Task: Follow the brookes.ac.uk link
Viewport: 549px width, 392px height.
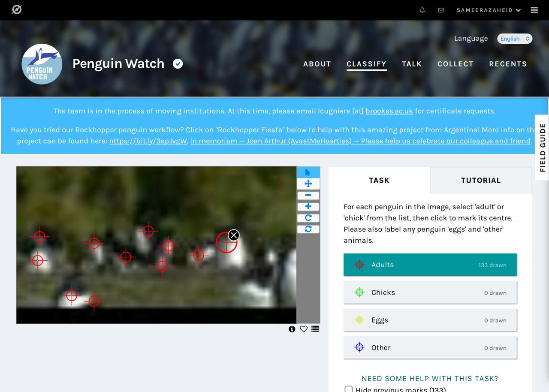Action: tap(389, 111)
